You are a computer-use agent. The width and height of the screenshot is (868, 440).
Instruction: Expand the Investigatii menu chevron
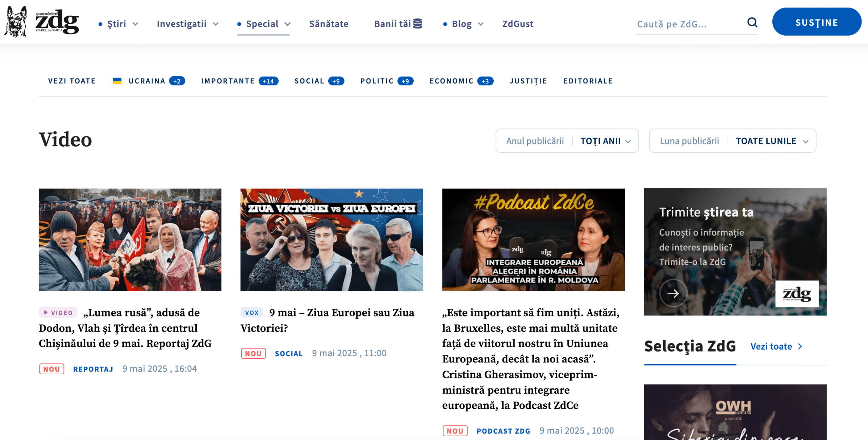tap(216, 24)
